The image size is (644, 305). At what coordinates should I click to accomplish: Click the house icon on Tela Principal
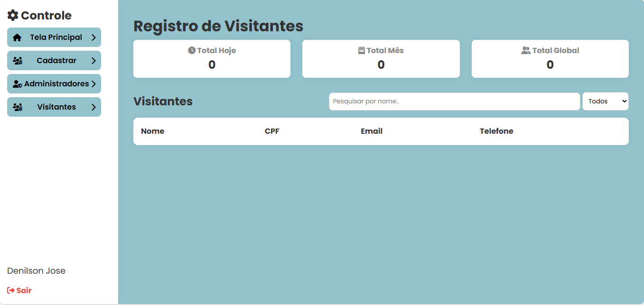click(17, 37)
